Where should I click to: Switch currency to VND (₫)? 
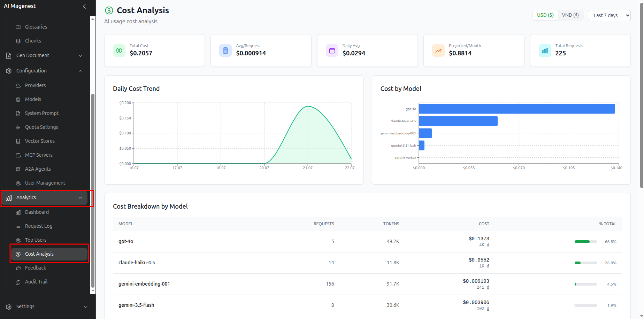[x=570, y=15]
